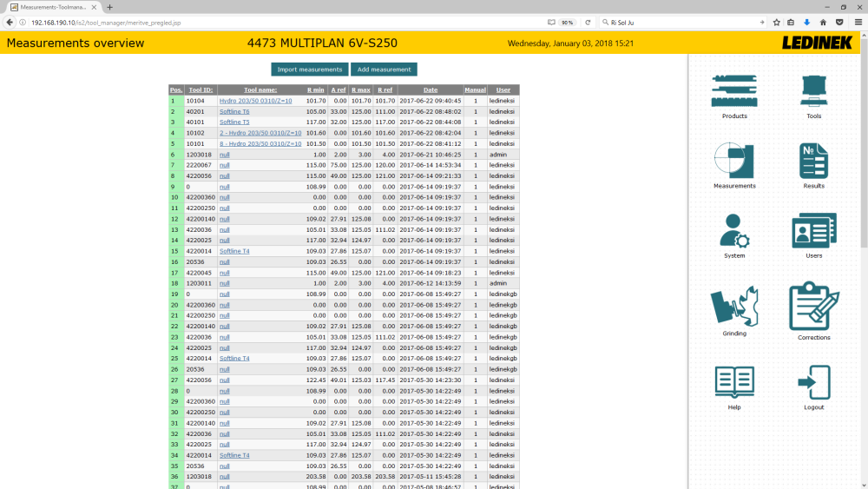Click the 90% zoom level indicator
Image resolution: width=868 pixels, height=489 pixels.
pos(568,23)
